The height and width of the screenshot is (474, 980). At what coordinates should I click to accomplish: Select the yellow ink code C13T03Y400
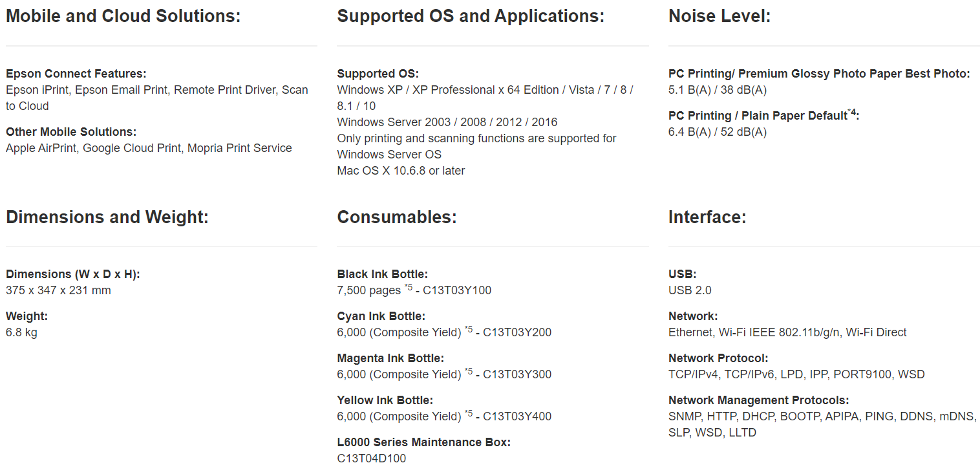pyautogui.click(x=517, y=416)
